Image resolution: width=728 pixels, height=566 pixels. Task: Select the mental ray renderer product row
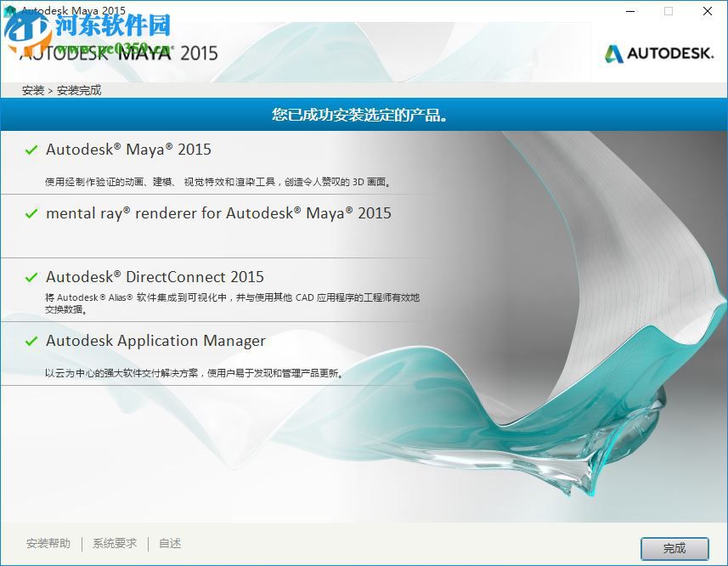pos(221,213)
